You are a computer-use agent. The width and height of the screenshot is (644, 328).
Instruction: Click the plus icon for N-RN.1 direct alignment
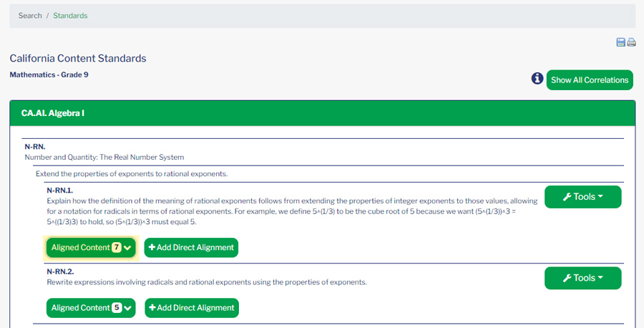[152, 248]
